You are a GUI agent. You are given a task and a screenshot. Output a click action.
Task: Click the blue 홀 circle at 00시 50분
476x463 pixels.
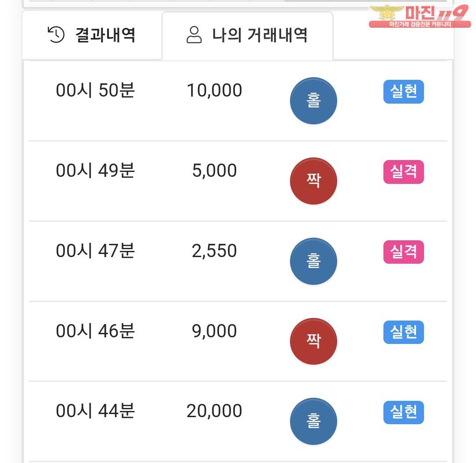(x=313, y=101)
